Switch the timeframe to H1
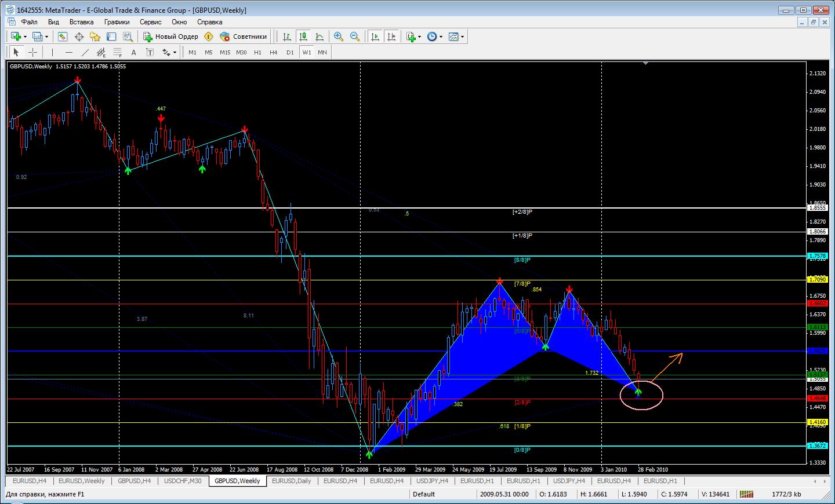 click(257, 52)
